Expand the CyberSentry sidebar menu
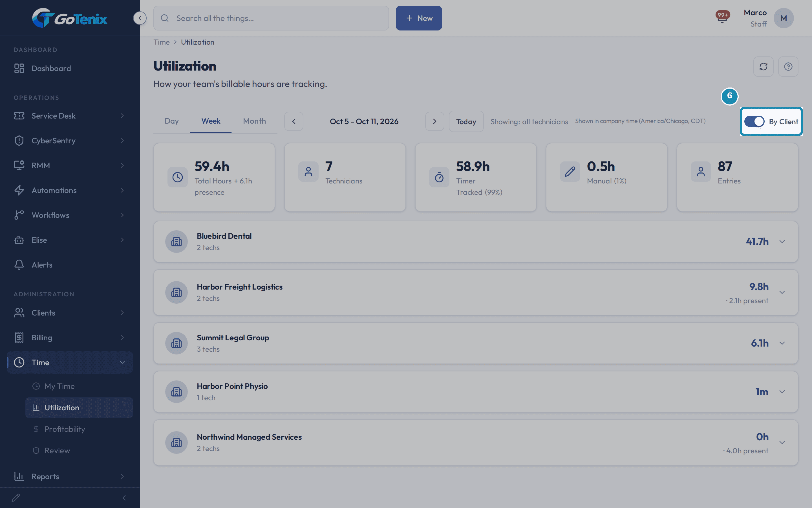812x508 pixels. 70,141
